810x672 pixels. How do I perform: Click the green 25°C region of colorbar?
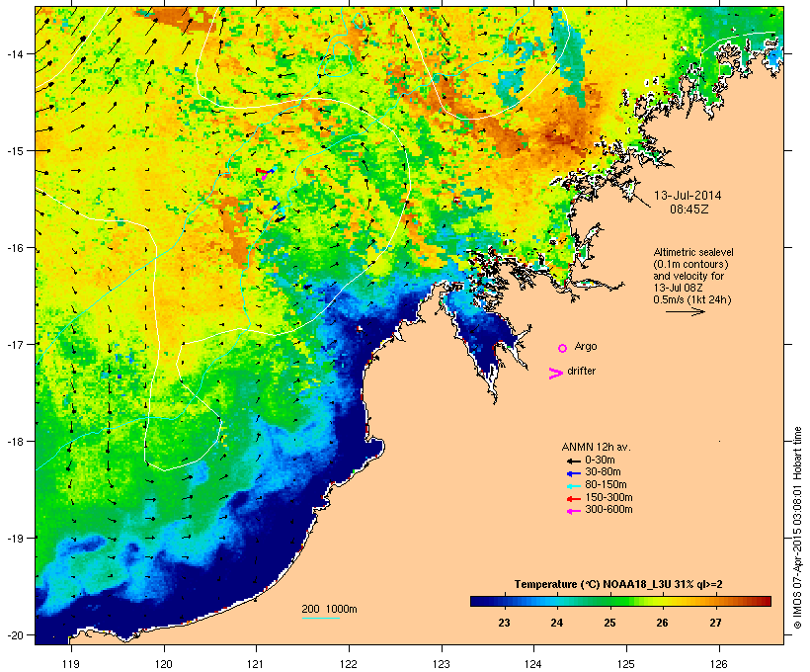point(609,601)
